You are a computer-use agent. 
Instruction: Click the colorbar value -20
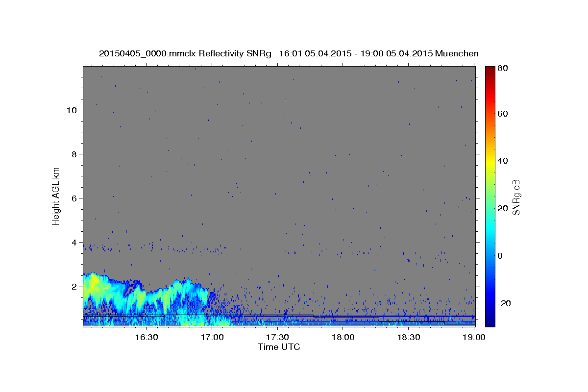504,303
